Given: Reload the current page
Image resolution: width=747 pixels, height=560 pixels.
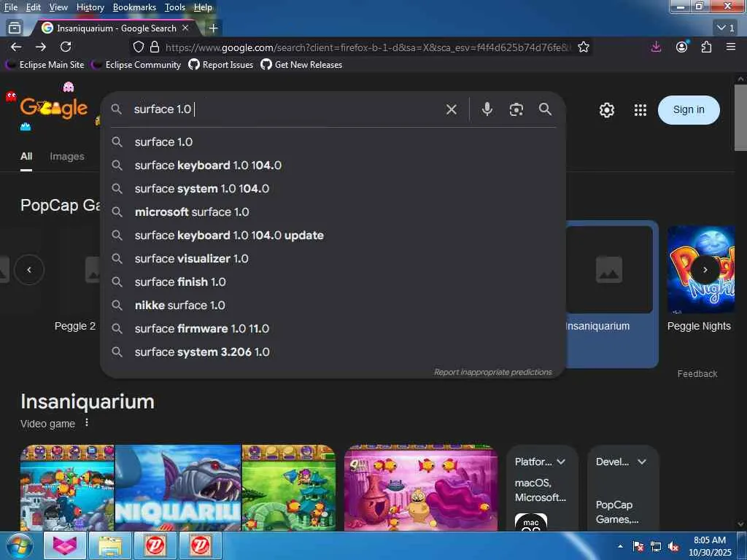Looking at the screenshot, I should [x=66, y=47].
